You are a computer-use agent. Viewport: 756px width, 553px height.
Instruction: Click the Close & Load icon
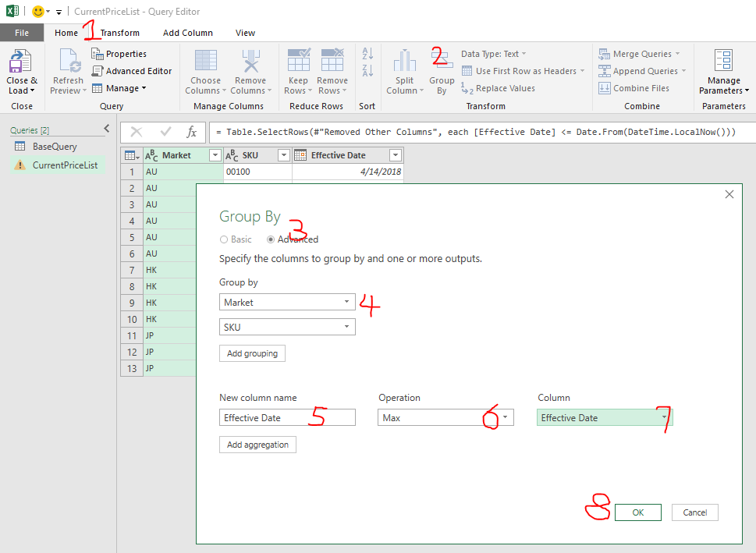[x=19, y=62]
